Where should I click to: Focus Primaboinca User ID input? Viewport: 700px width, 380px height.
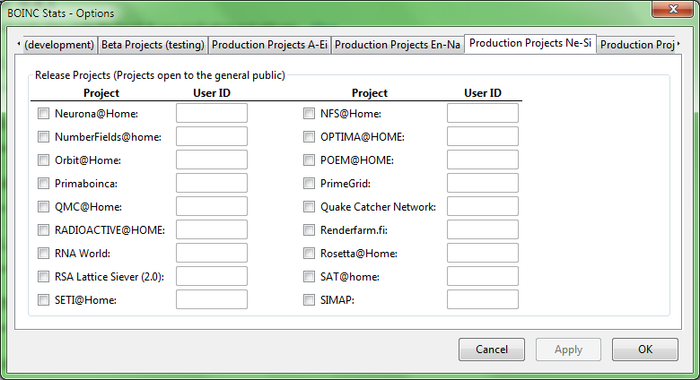point(212,183)
